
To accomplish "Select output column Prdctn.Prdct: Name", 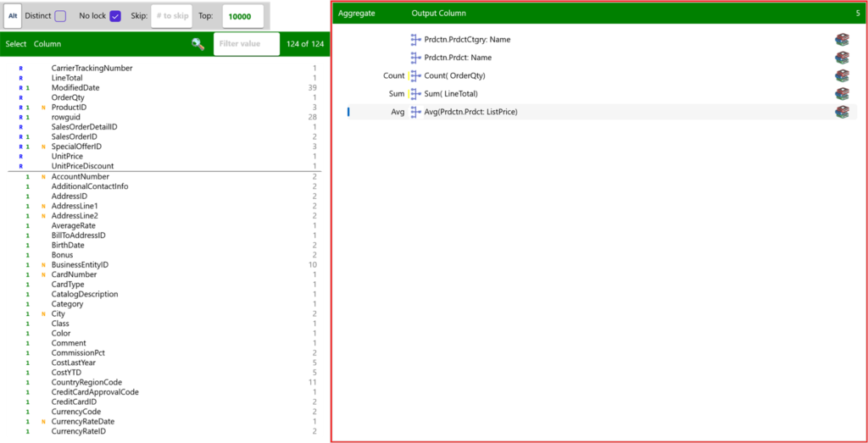I will tap(458, 58).
